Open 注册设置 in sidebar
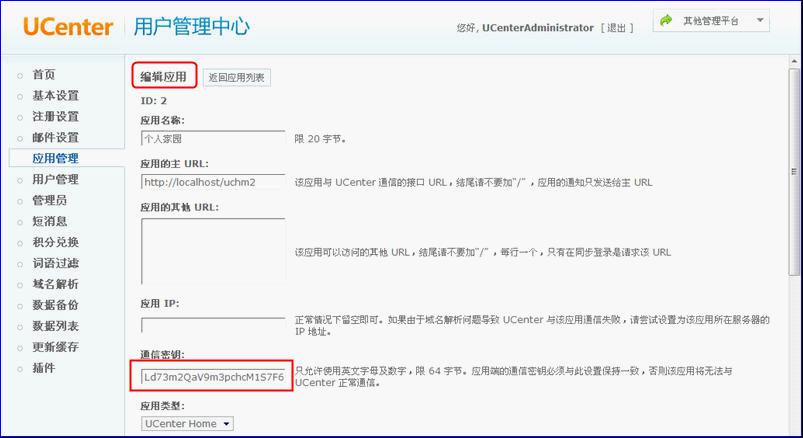Screen dimensions: 803x438 (x=55, y=116)
